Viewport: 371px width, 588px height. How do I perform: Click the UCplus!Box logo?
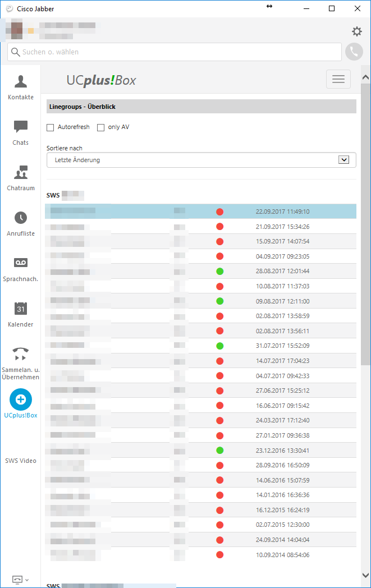pos(101,80)
